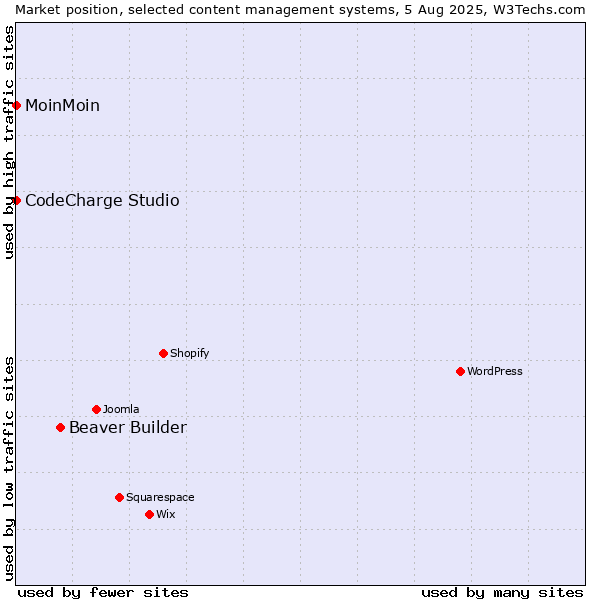Image resolution: width=600 pixels, height=600 pixels.
Task: Click the red Wix data point
Action: click(150, 515)
